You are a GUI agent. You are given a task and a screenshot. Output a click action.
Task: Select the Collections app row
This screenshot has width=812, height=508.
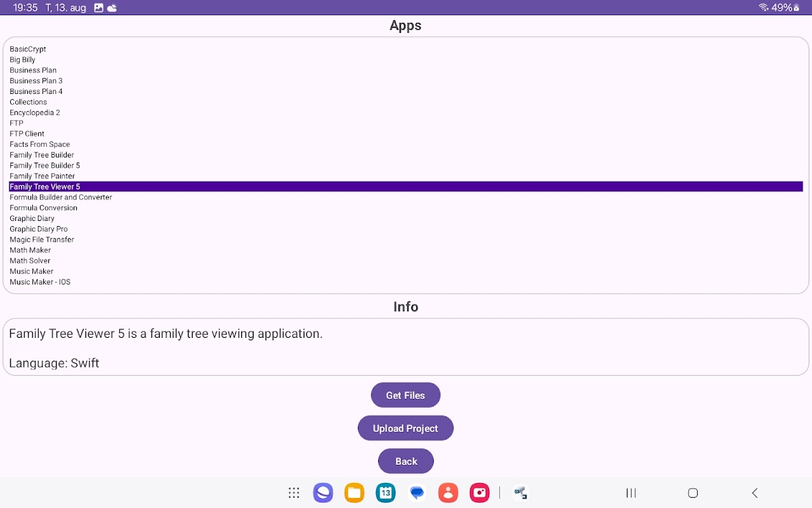click(x=406, y=102)
